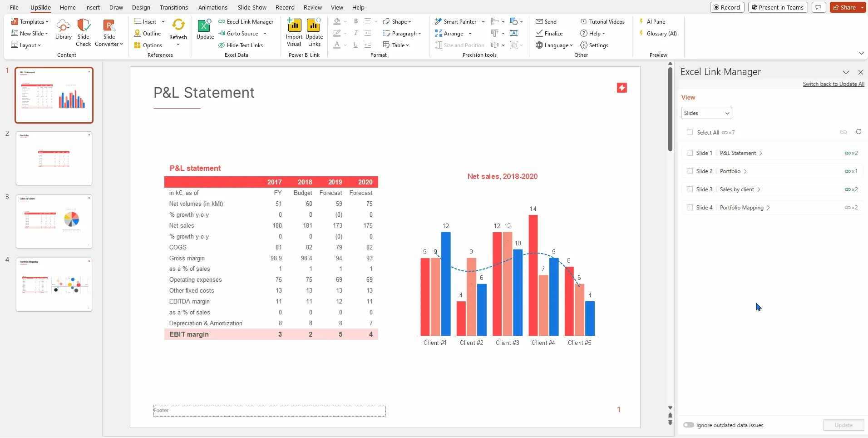This screenshot has height=438, width=868.
Task: Click the Footer text box
Action: click(270, 411)
